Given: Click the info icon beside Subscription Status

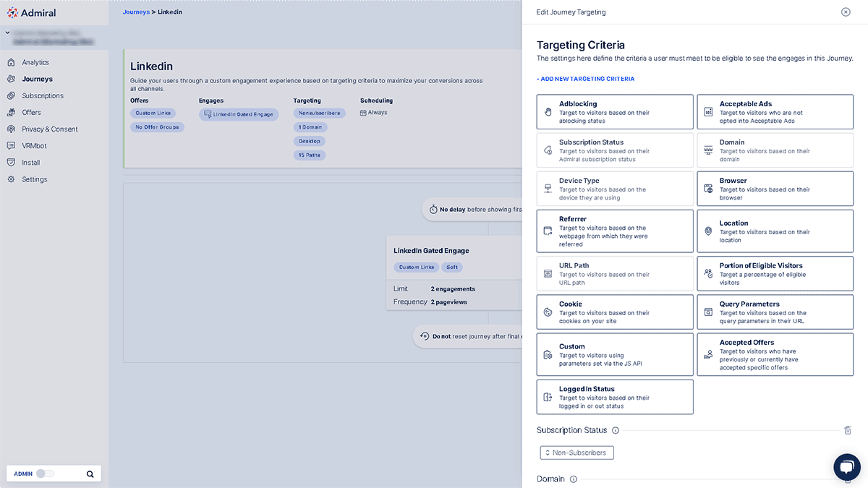Looking at the screenshot, I should (616, 430).
